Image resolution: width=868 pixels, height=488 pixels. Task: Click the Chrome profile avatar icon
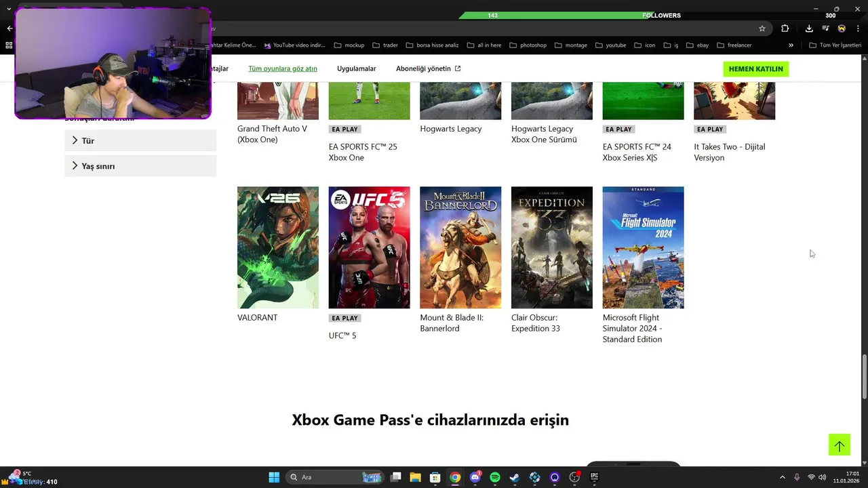842,28
